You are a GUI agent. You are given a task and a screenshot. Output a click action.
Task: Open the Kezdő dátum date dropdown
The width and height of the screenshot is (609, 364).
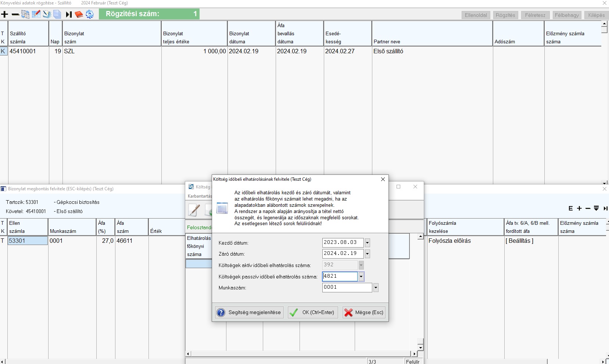coord(367,243)
